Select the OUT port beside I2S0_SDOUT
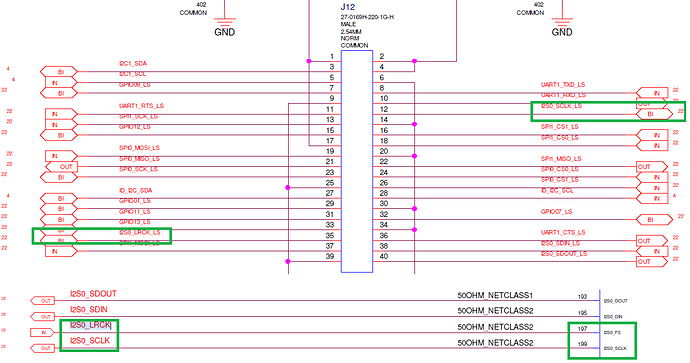Image resolution: width=690 pixels, height=363 pixels. click(43, 301)
